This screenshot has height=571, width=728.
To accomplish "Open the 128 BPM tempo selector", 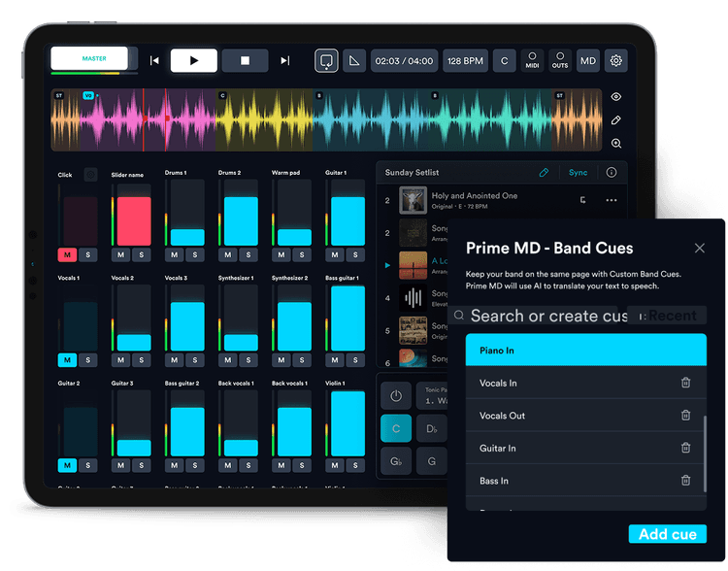I will [x=467, y=60].
